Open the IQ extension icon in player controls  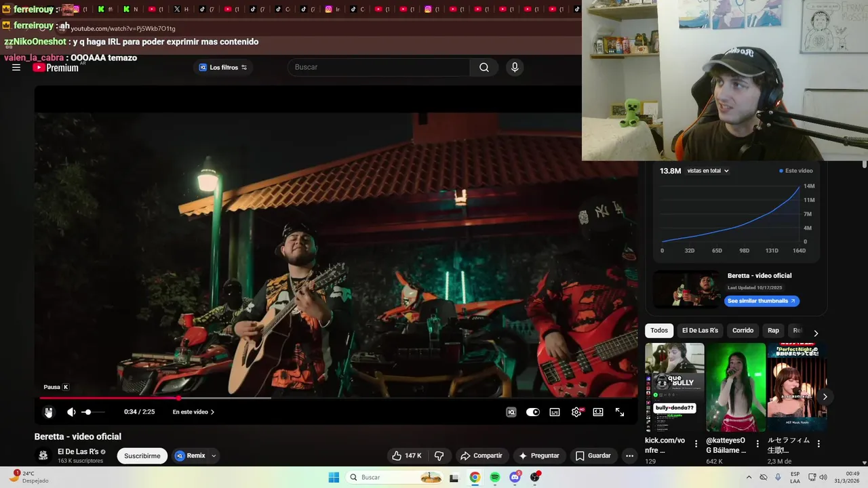tap(511, 411)
